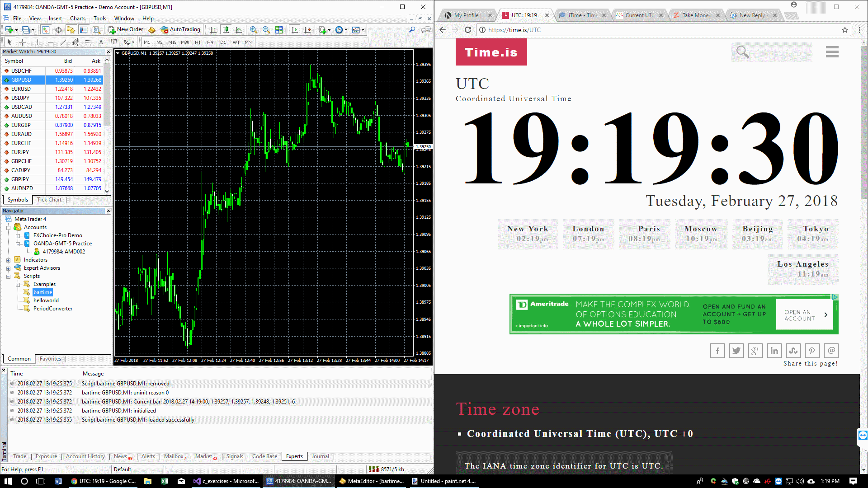Open the MT4 toolbar search magnifier
868x488 pixels.
coord(412,30)
